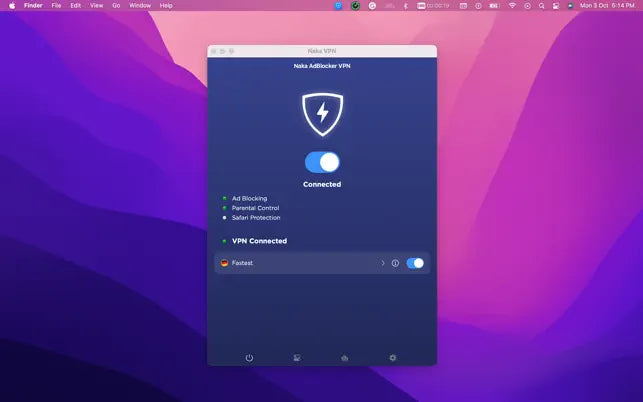Open the power tab in bottom bar
Screen dimensions: 643x402
point(249,358)
